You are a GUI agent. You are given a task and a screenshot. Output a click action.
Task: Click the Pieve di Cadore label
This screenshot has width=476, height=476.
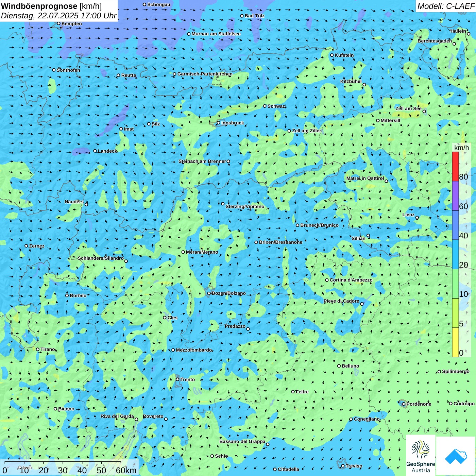click(x=341, y=301)
